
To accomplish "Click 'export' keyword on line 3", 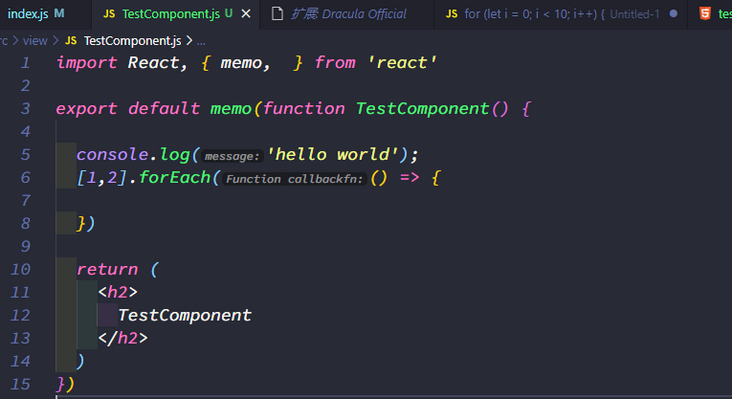I will (x=86, y=109).
